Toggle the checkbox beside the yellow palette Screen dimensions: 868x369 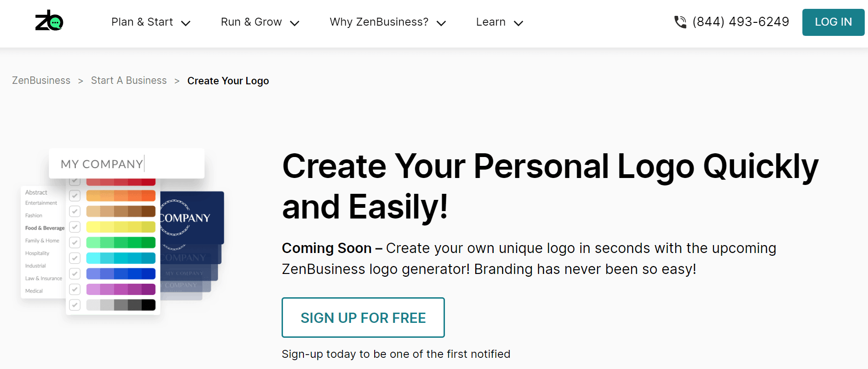pos(75,227)
